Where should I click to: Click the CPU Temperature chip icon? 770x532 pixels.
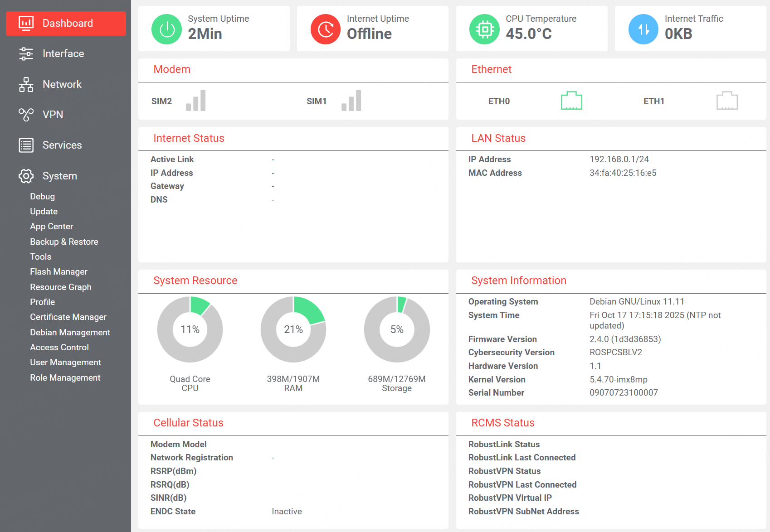pyautogui.click(x=484, y=29)
